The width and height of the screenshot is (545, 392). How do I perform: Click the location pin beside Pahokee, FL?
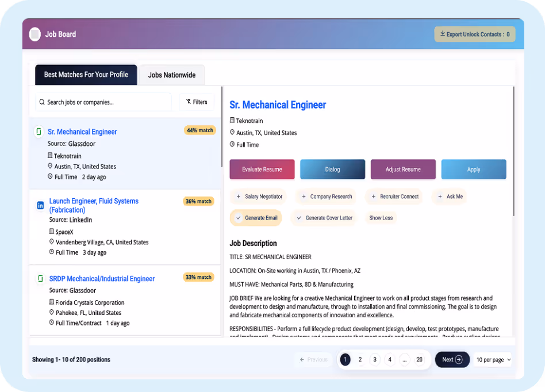(51, 313)
